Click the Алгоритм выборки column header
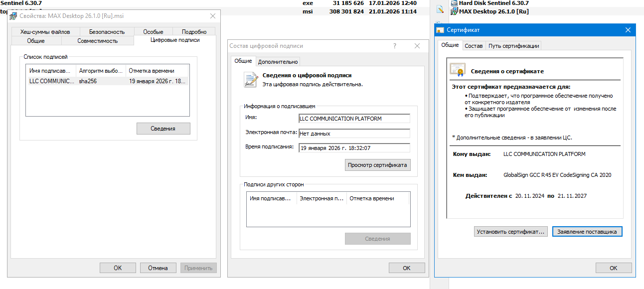The width and height of the screenshot is (644, 289). click(x=101, y=71)
